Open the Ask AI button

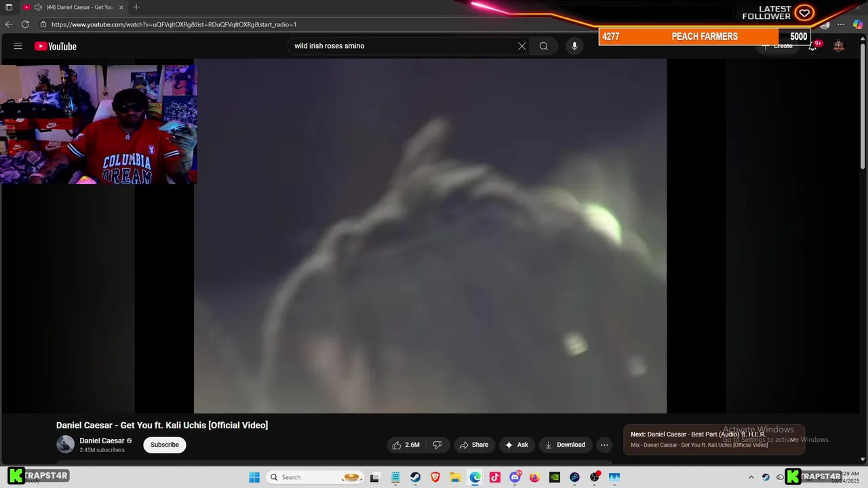click(x=517, y=445)
